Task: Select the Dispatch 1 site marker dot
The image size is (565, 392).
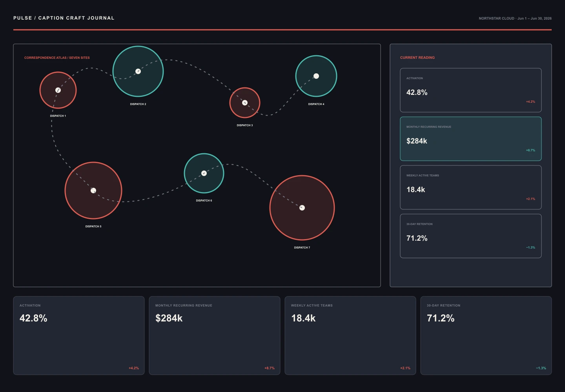Action: (x=58, y=90)
